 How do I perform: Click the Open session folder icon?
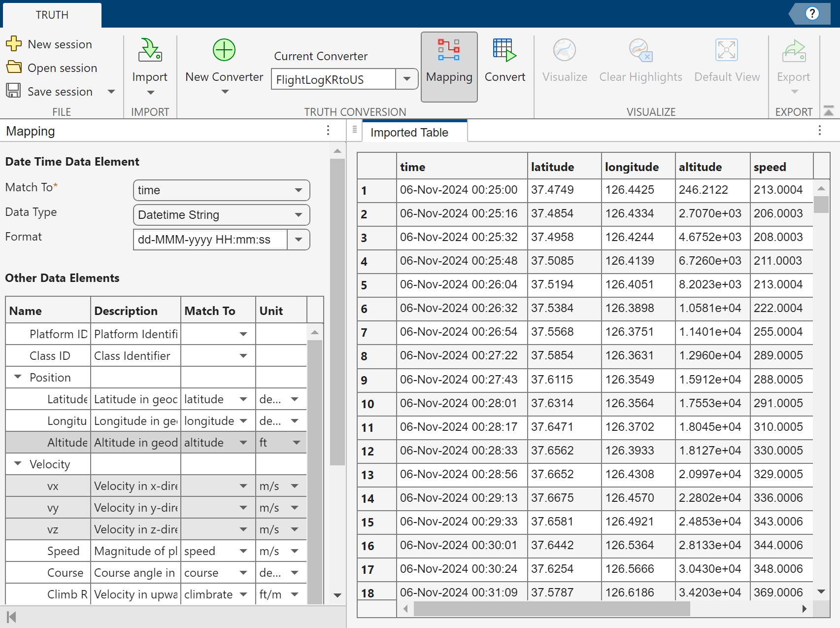(14, 68)
